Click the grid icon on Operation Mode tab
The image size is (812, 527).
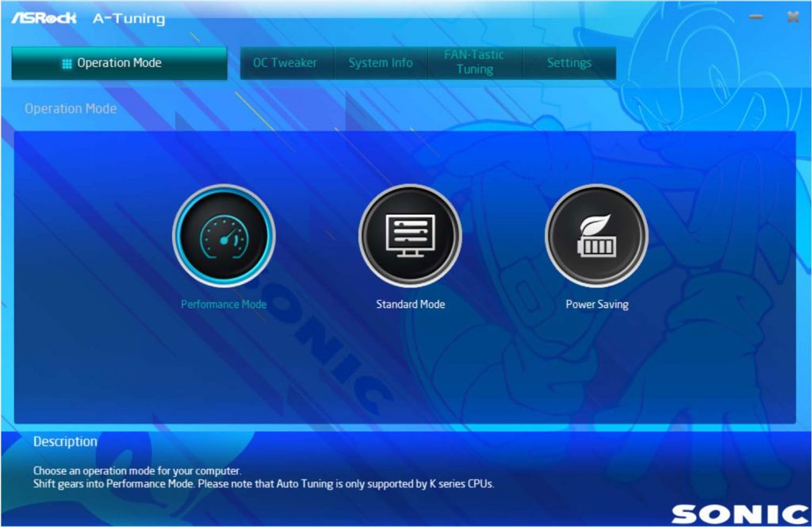click(67, 63)
